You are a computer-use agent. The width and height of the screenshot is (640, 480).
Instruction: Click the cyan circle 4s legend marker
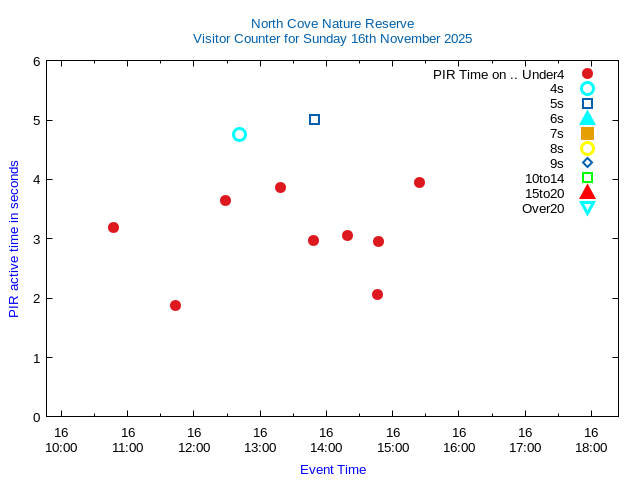coord(587,89)
